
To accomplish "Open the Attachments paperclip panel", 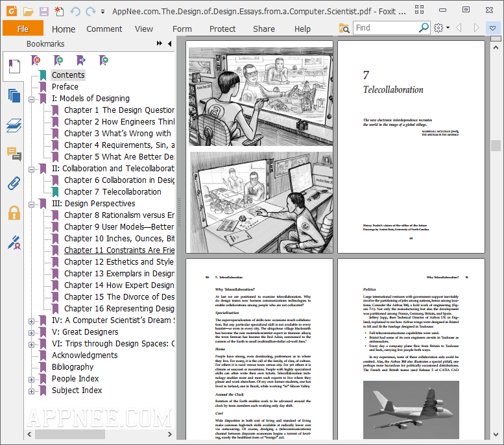I will (14, 184).
